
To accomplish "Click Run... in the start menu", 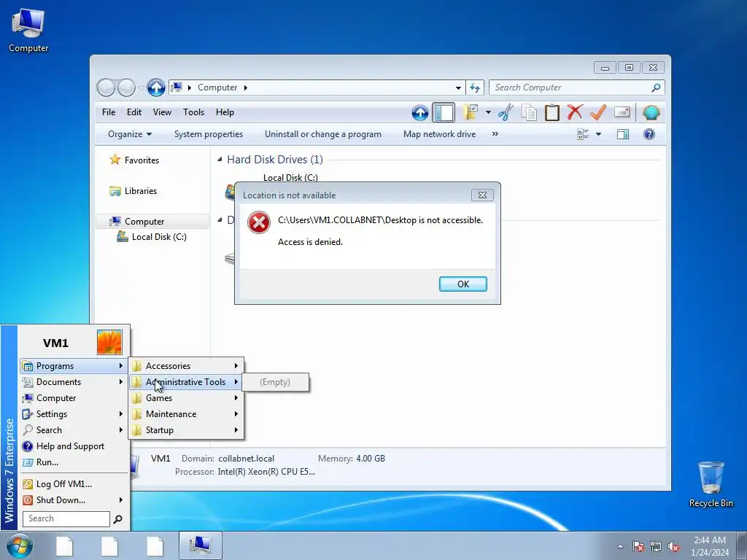I will (74, 462).
